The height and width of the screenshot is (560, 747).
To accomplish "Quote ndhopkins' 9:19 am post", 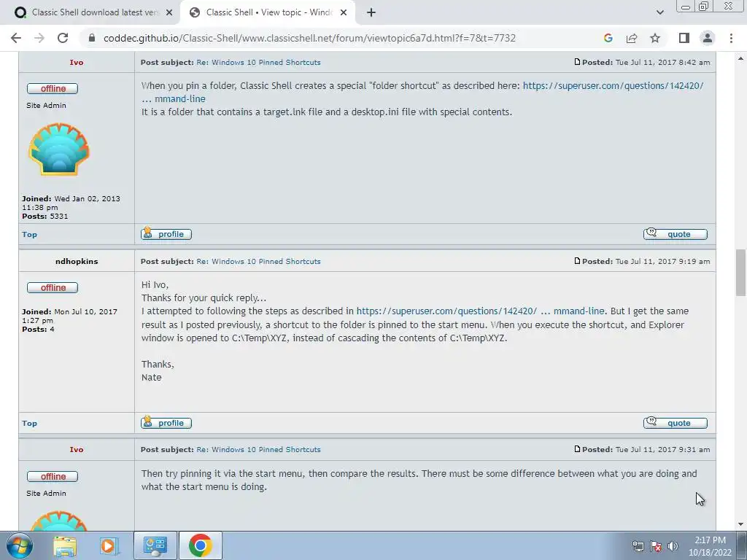I will click(675, 423).
